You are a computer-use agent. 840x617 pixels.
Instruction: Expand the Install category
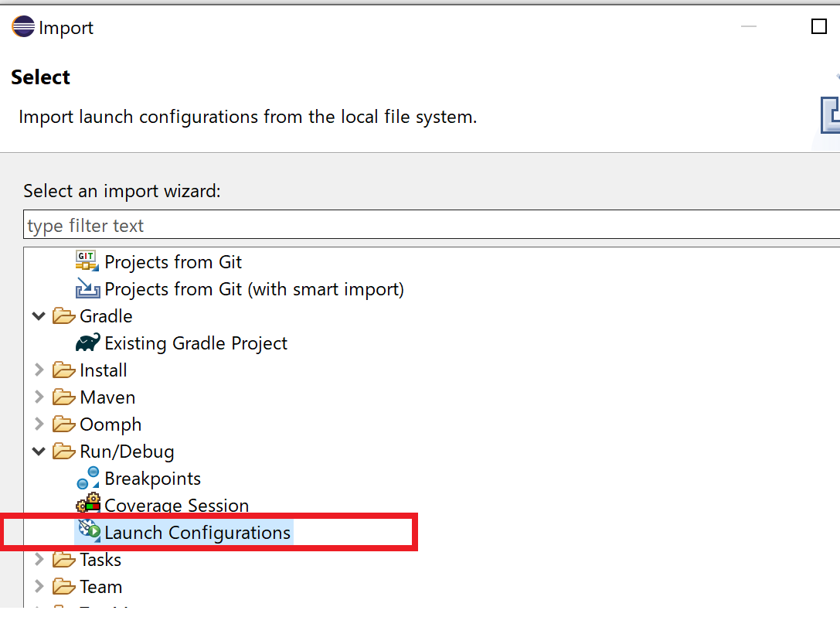tap(38, 370)
